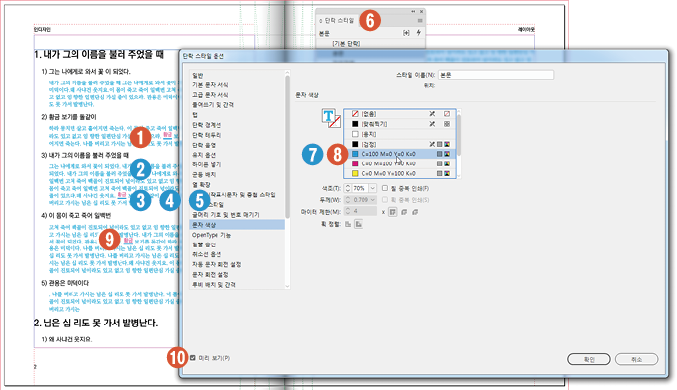This screenshot has height=390, width=677.
Task: Click the [+] clear overrides icon
Action: pyautogui.click(x=406, y=33)
